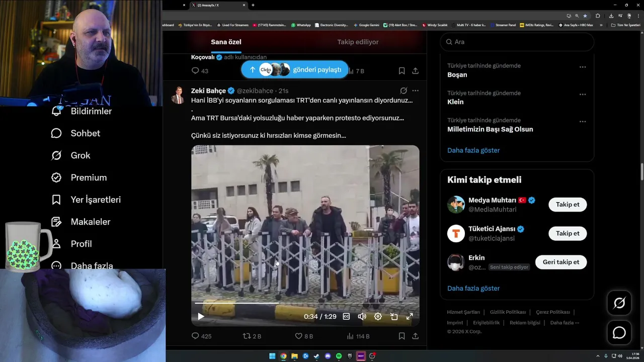Play the video in Zeki Bahçe's post

(x=201, y=316)
